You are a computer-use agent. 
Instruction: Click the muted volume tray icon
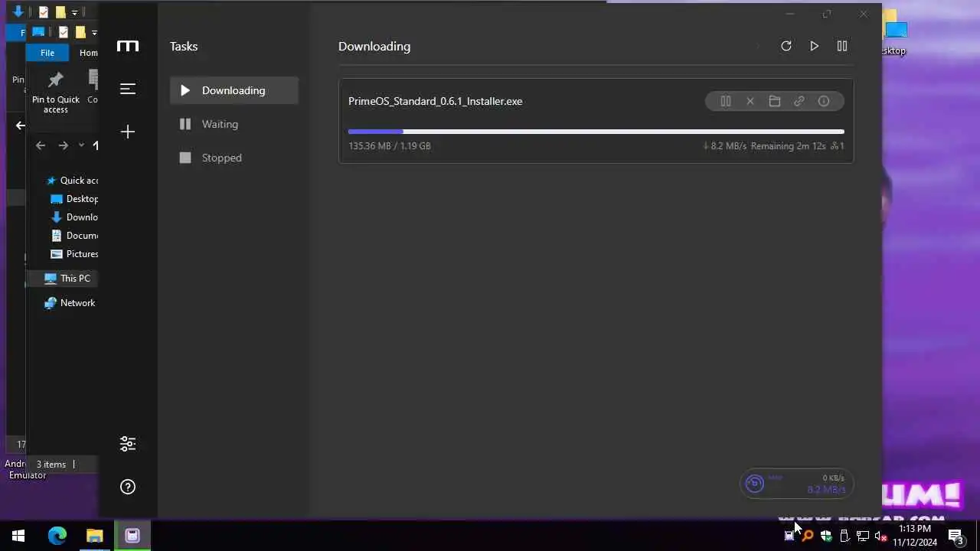[x=881, y=536]
